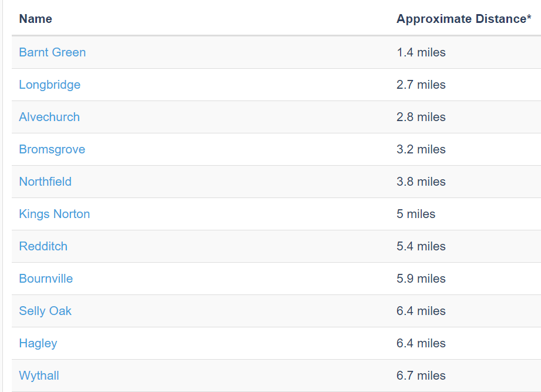Viewport: 541px width, 392px height.
Task: Select the Bournville link
Action: pos(46,279)
